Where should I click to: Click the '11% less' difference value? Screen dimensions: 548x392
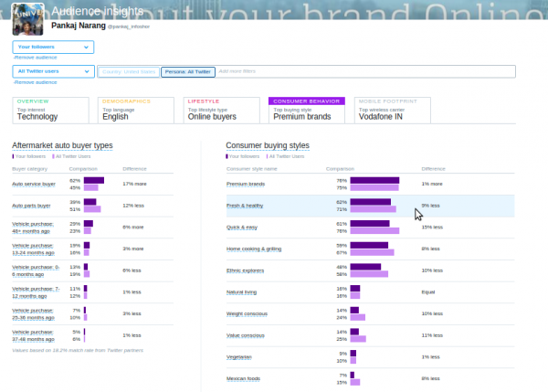[432, 335]
